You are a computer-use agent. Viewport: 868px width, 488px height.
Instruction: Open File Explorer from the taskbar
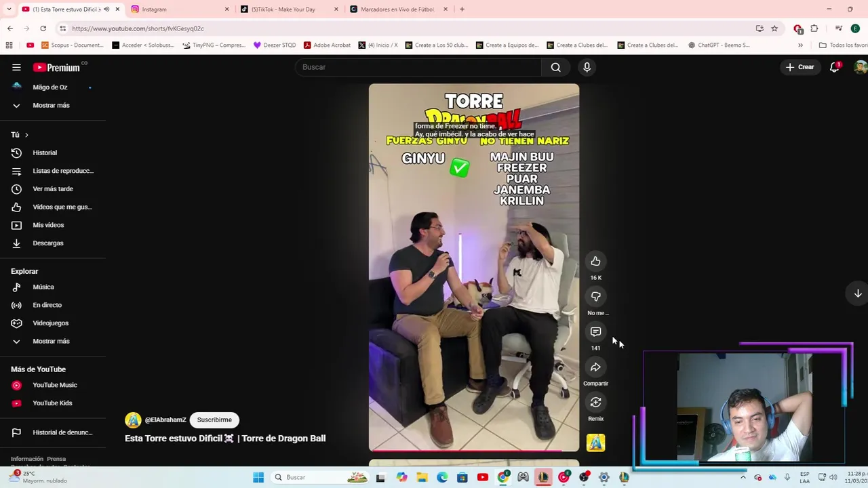tap(422, 477)
